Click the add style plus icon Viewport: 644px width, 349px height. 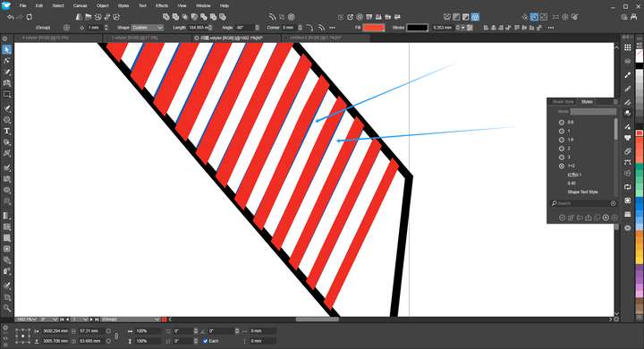pos(606,217)
